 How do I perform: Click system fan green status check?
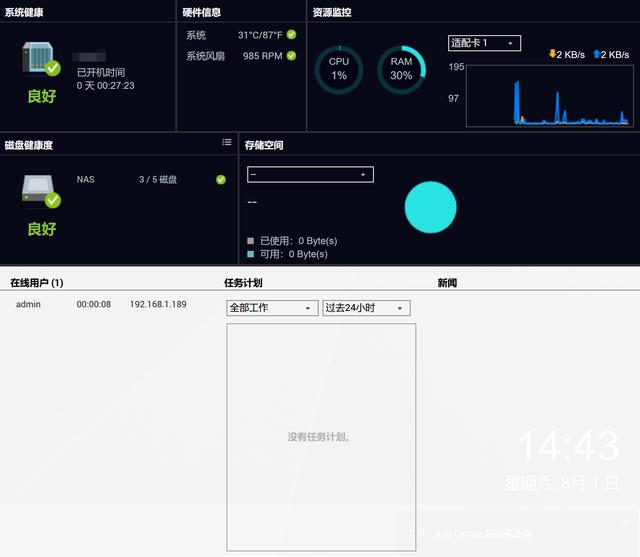(291, 55)
